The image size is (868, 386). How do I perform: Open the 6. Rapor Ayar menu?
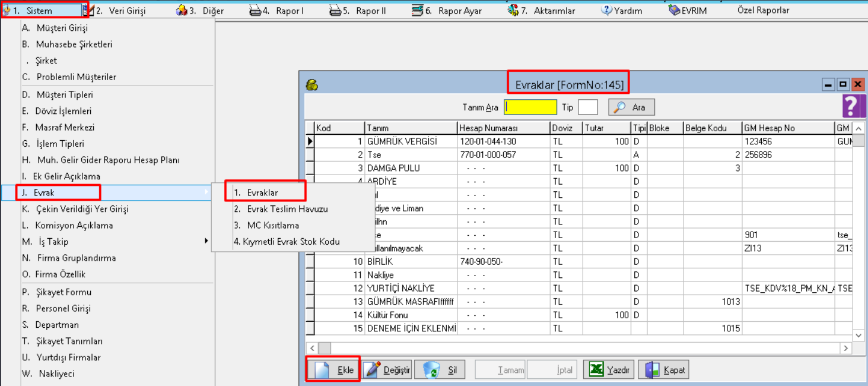pos(446,11)
